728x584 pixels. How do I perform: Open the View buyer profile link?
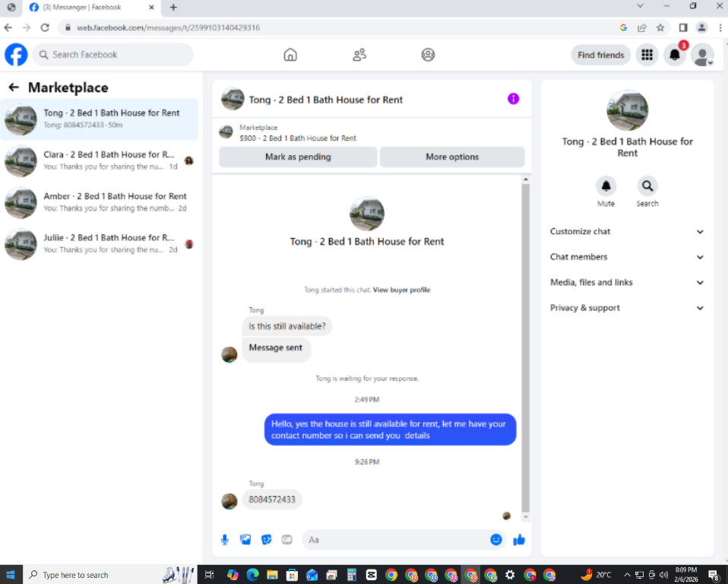pos(401,290)
